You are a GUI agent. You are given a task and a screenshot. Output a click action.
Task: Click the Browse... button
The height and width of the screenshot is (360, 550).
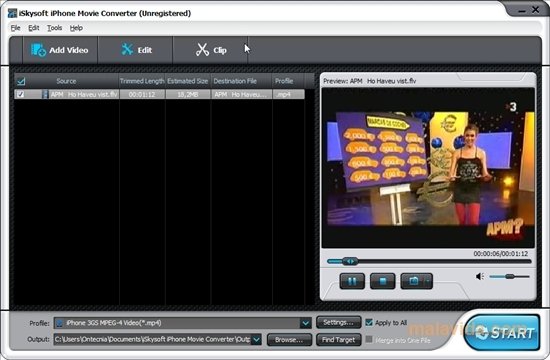pos(289,340)
